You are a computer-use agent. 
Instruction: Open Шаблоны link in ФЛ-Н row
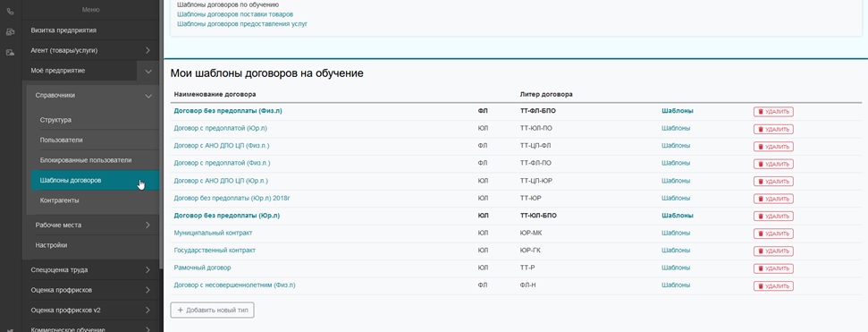point(676,285)
